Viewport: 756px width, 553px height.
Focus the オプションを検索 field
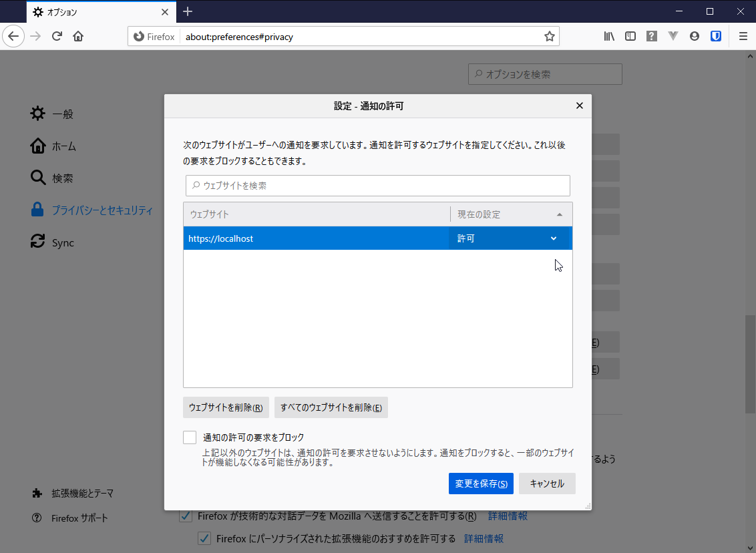pos(545,74)
